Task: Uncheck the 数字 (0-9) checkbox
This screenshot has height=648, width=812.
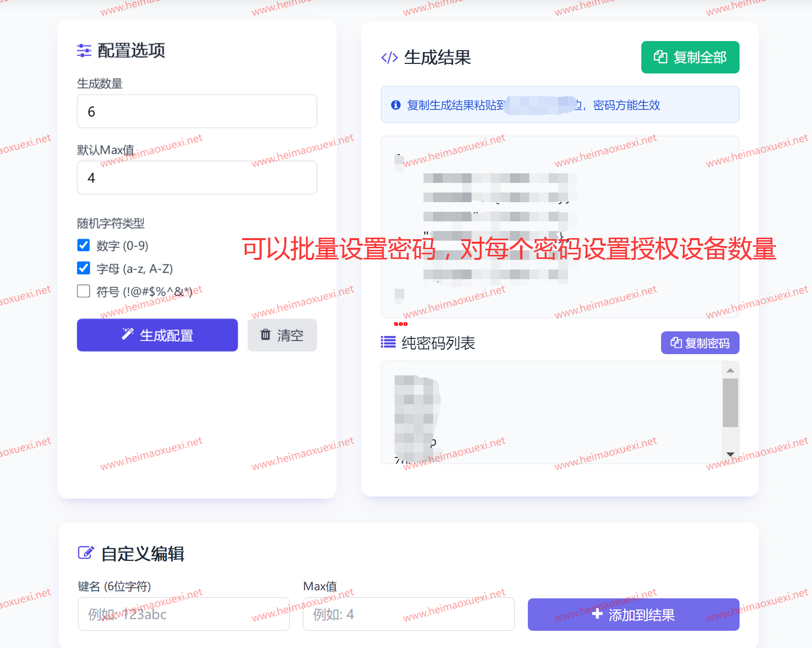Action: pos(84,245)
